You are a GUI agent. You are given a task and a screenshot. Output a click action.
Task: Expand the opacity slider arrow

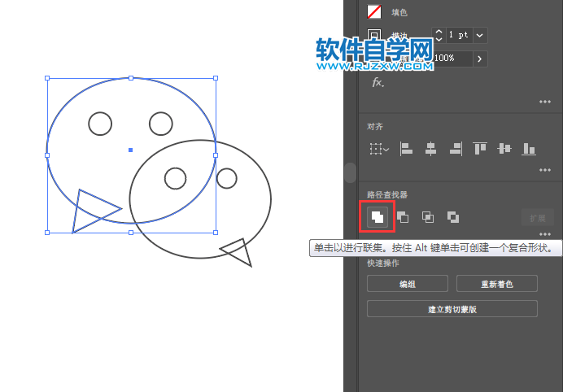(x=480, y=59)
